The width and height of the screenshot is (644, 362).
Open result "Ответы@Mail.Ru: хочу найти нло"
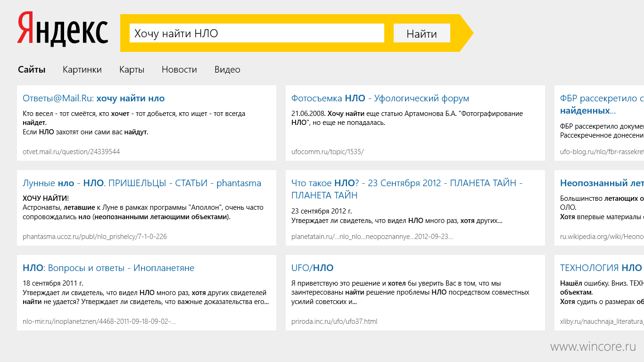(94, 98)
